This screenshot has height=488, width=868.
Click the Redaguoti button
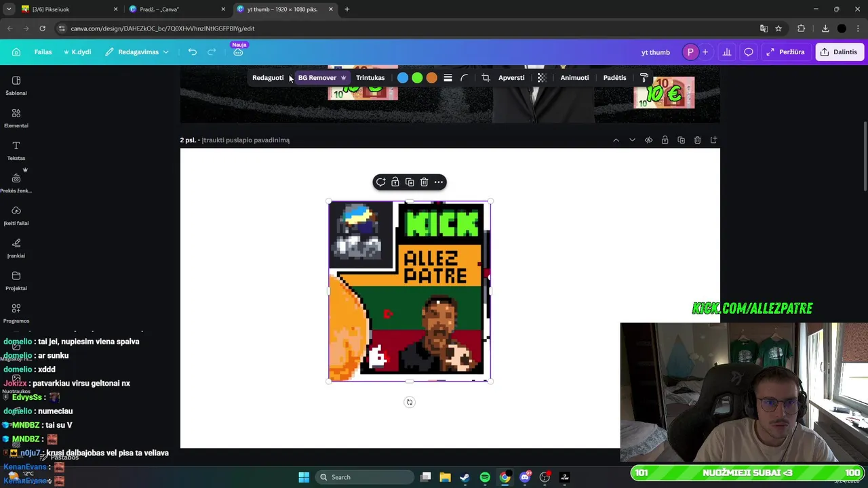268,78
